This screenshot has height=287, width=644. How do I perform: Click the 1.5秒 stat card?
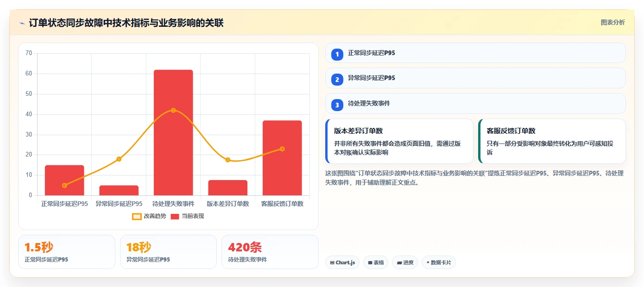(67, 252)
